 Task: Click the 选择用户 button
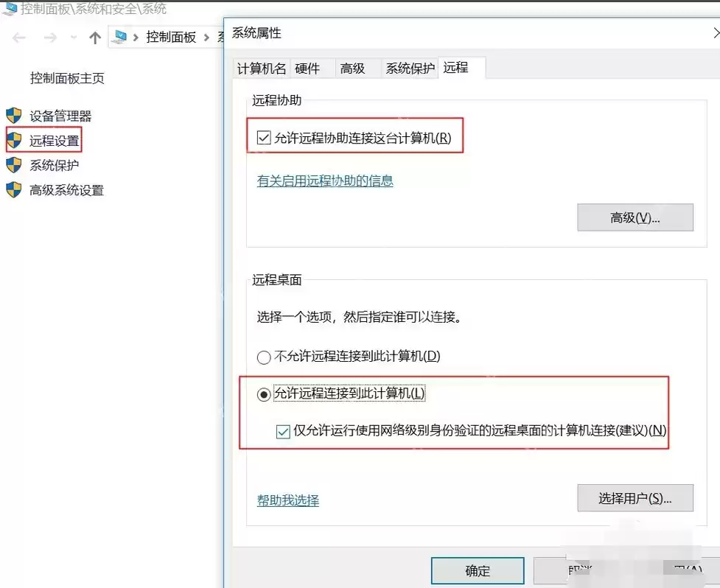(x=635, y=497)
